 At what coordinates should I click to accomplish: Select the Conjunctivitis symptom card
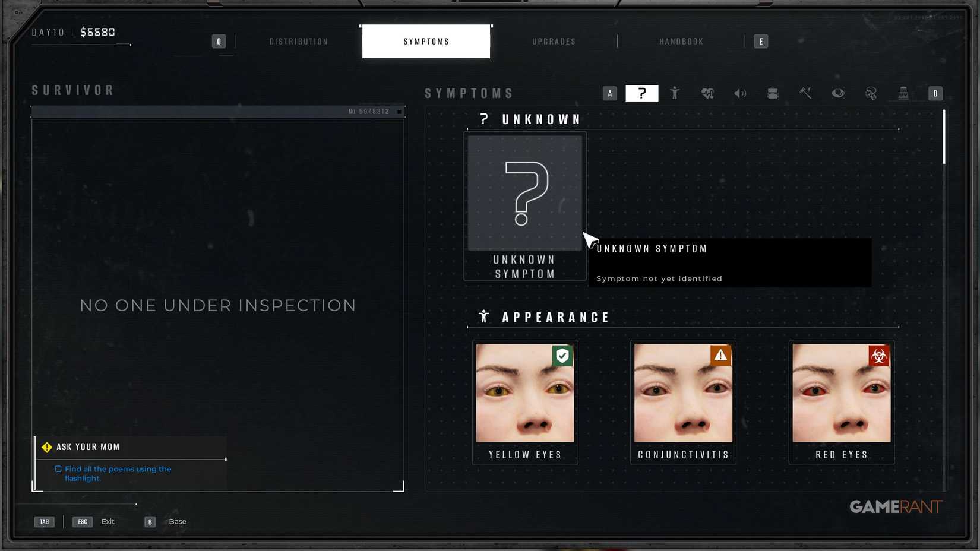tap(683, 401)
